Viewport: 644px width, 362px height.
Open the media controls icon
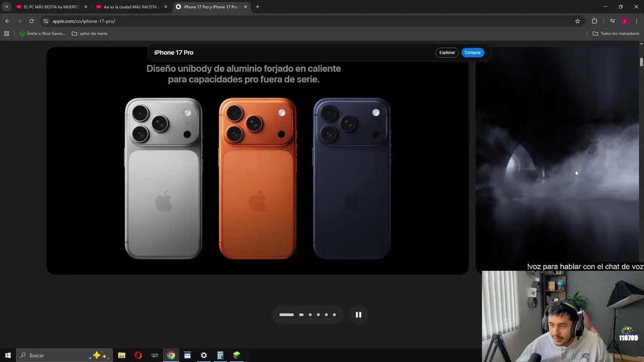(x=612, y=21)
